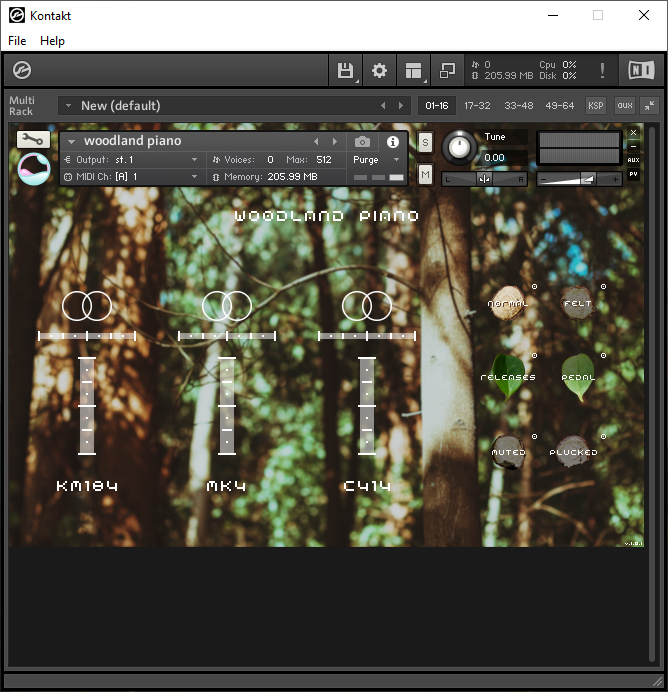
Task: Switch to rack page 49-64
Action: (559, 105)
